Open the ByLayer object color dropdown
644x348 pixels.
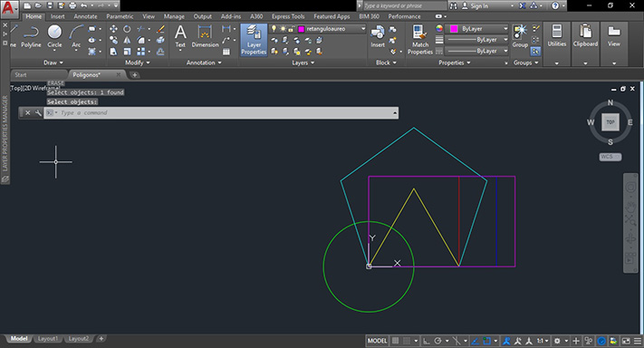(x=505, y=29)
